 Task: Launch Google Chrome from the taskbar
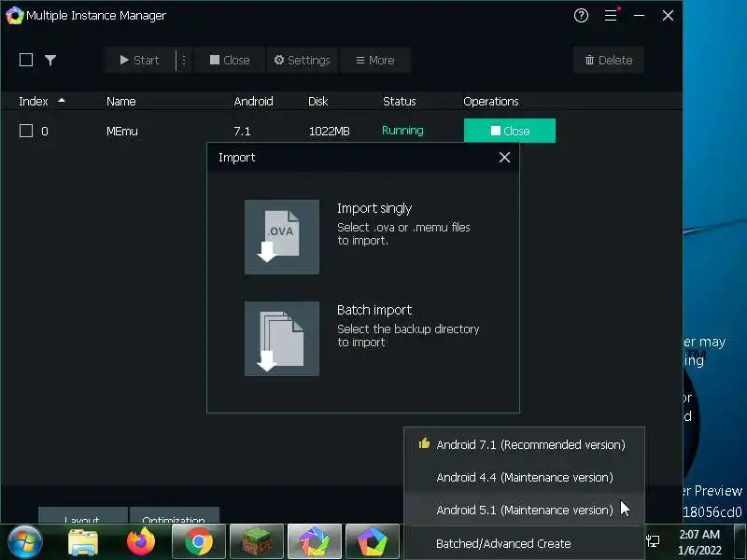pyautogui.click(x=199, y=541)
